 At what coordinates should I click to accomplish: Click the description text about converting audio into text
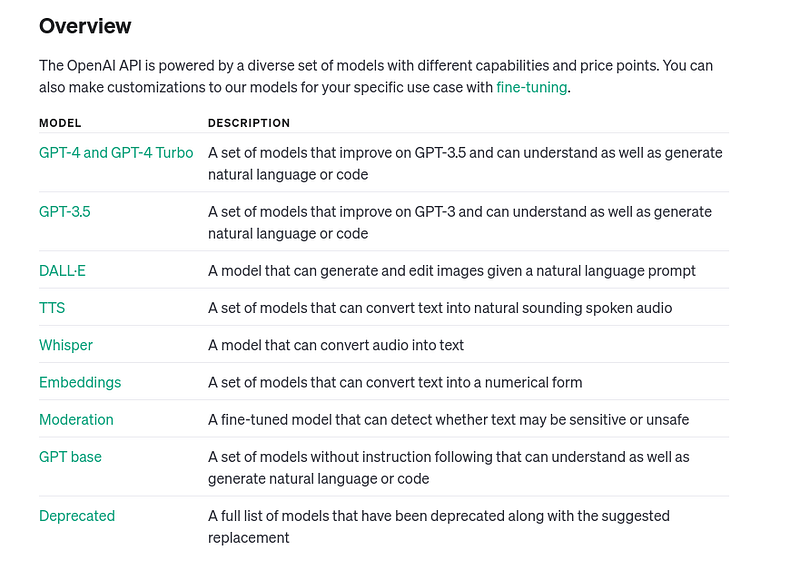[336, 345]
